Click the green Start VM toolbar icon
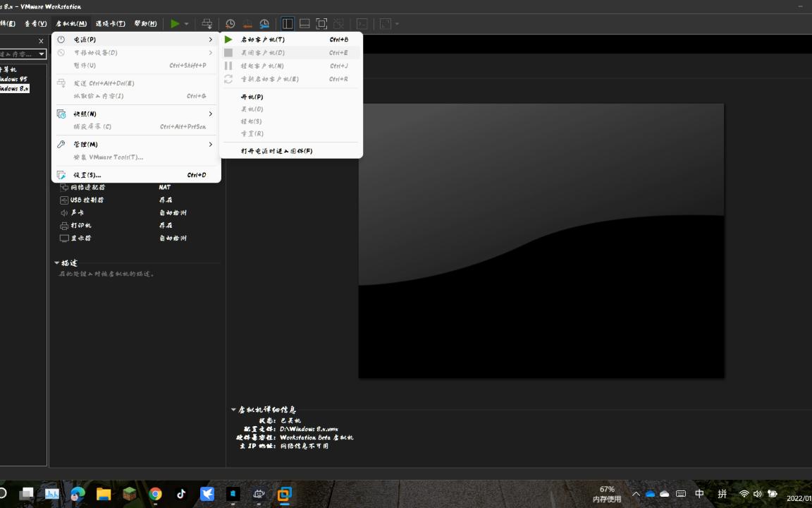This screenshot has height=508, width=812. (x=174, y=23)
